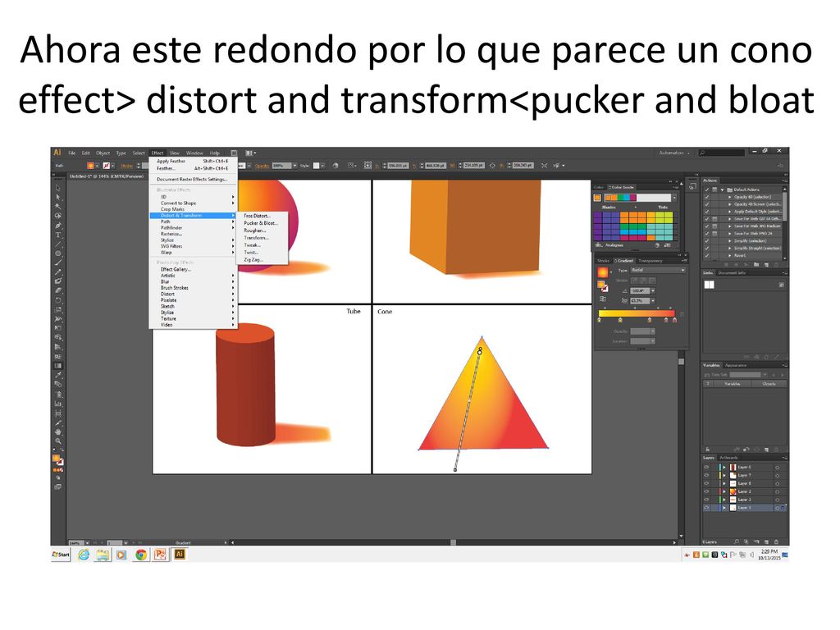Click Create New Set folder icon in Actions
The width and height of the screenshot is (840, 630).
pos(756,265)
